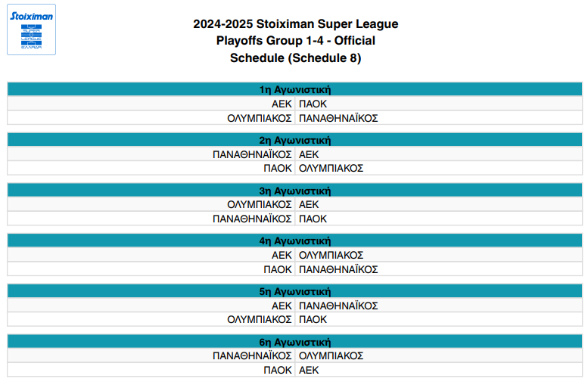Click away team ΟΛΥΜΠΙΑΚΟΣ in 6η Αγωνιστική

click(x=331, y=356)
